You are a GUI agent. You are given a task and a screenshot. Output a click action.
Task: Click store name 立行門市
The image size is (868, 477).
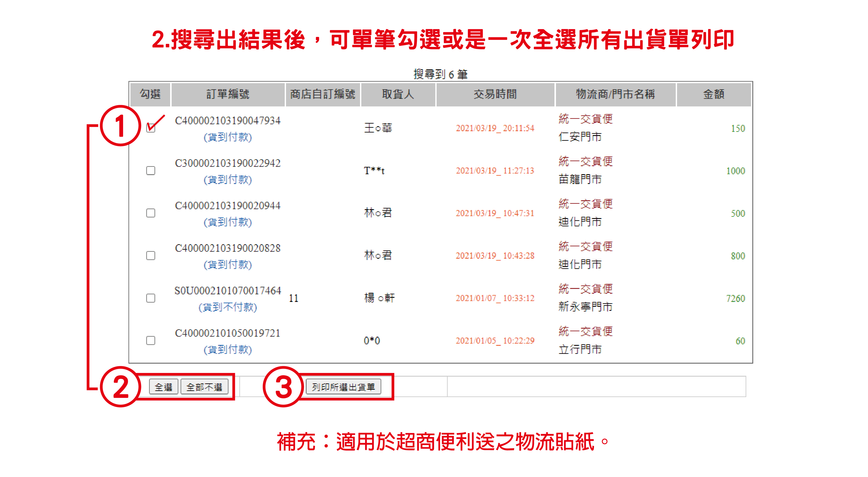tap(580, 349)
